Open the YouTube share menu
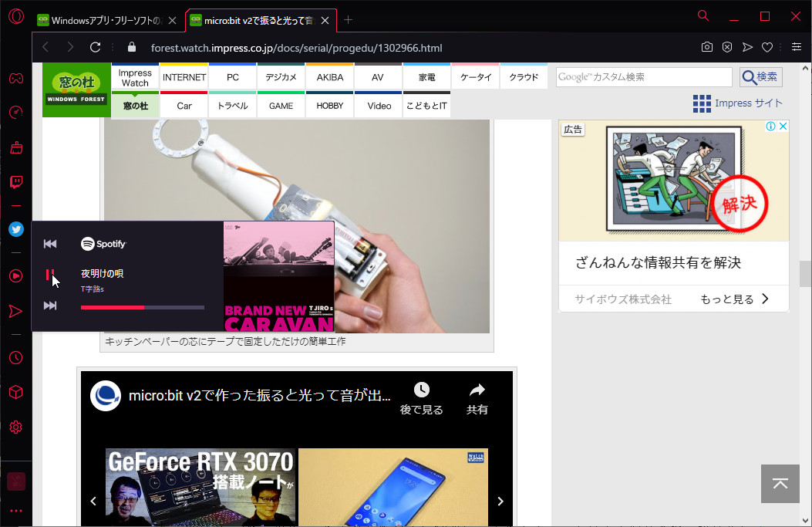The height and width of the screenshot is (527, 812). click(x=477, y=398)
